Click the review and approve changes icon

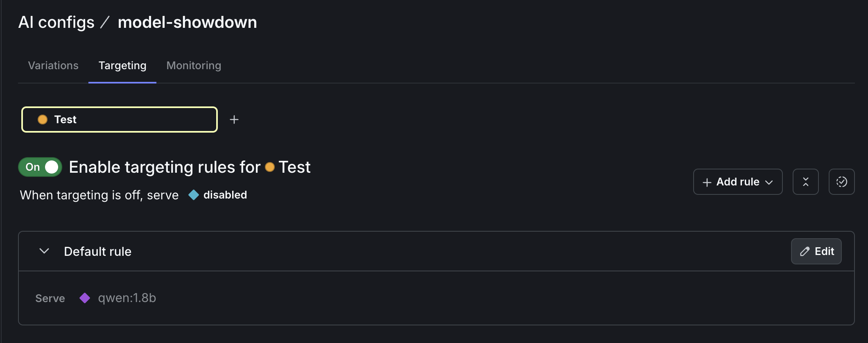841,181
